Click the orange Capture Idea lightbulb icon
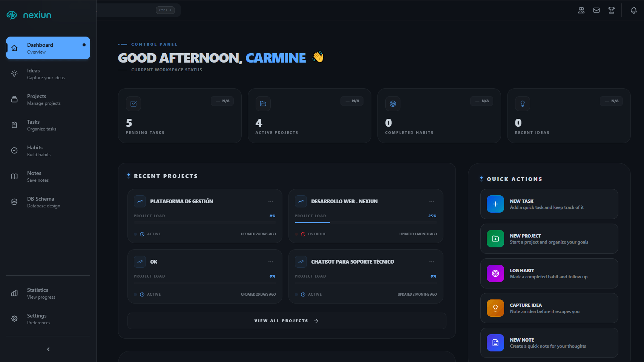 tap(495, 308)
